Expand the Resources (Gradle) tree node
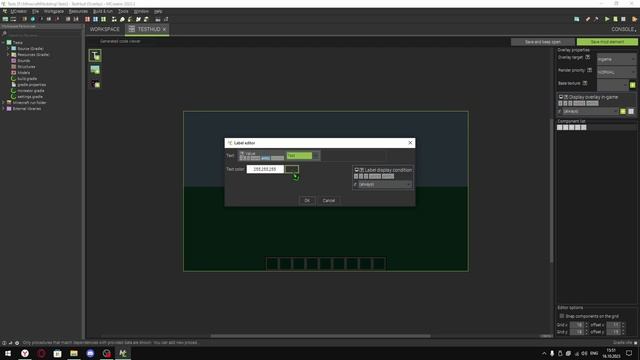Image resolution: width=640 pixels, height=360 pixels. click(x=8, y=54)
